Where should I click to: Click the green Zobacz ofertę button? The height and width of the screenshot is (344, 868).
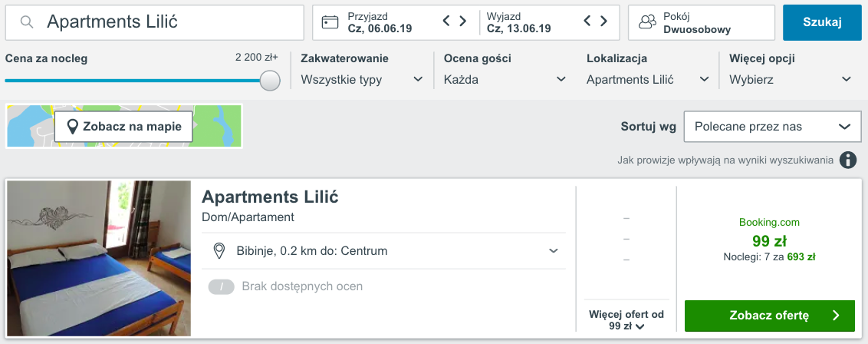click(769, 316)
